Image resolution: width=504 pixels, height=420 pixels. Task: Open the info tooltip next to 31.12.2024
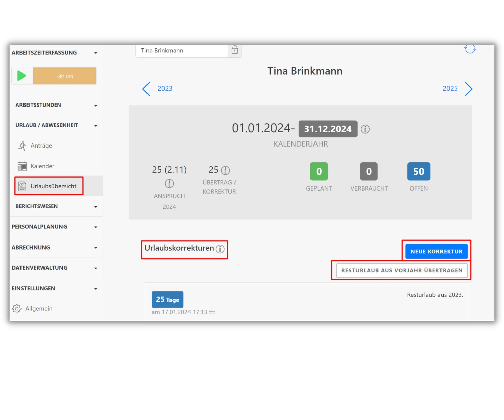pos(365,129)
